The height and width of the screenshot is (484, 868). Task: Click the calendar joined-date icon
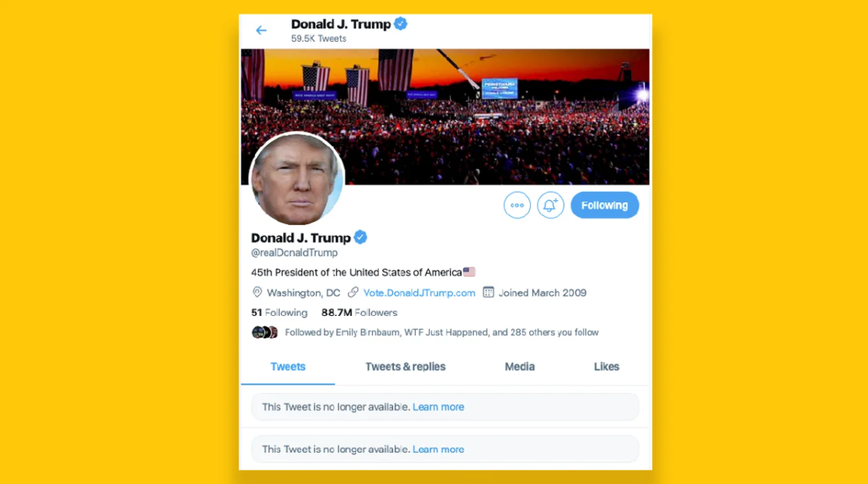488,292
